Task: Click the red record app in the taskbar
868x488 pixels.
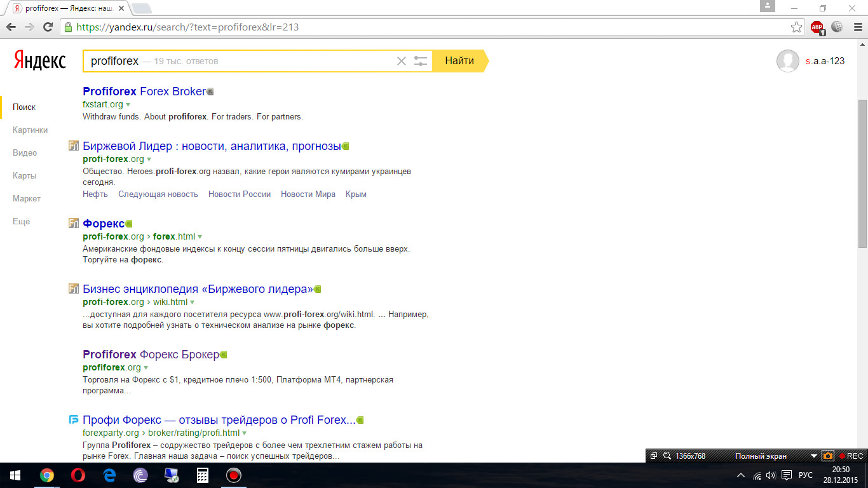Action: [234, 475]
